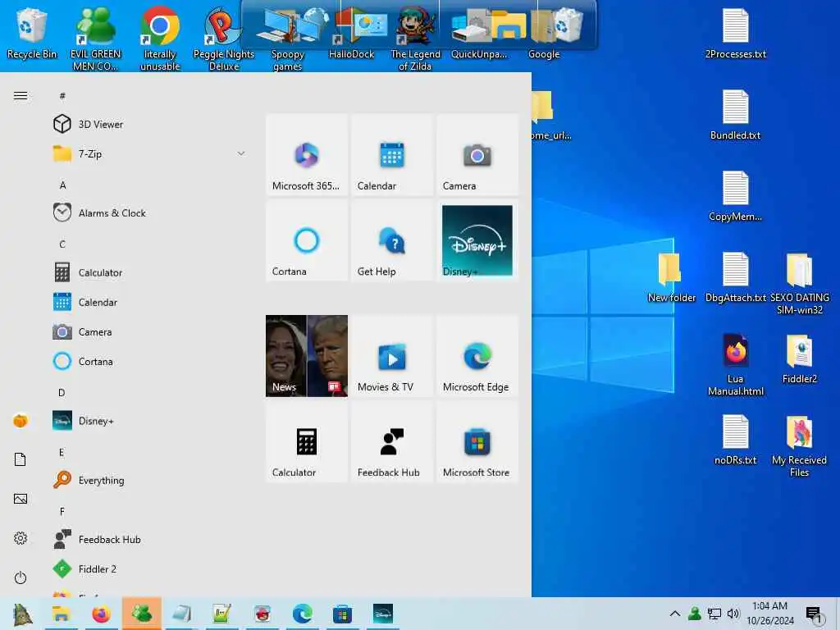
Task: Open 3D Viewer from the app list
Action: coord(150,125)
